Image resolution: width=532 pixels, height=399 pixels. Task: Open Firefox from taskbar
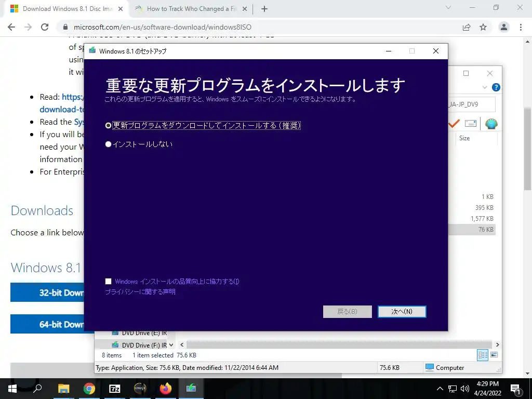(166, 389)
